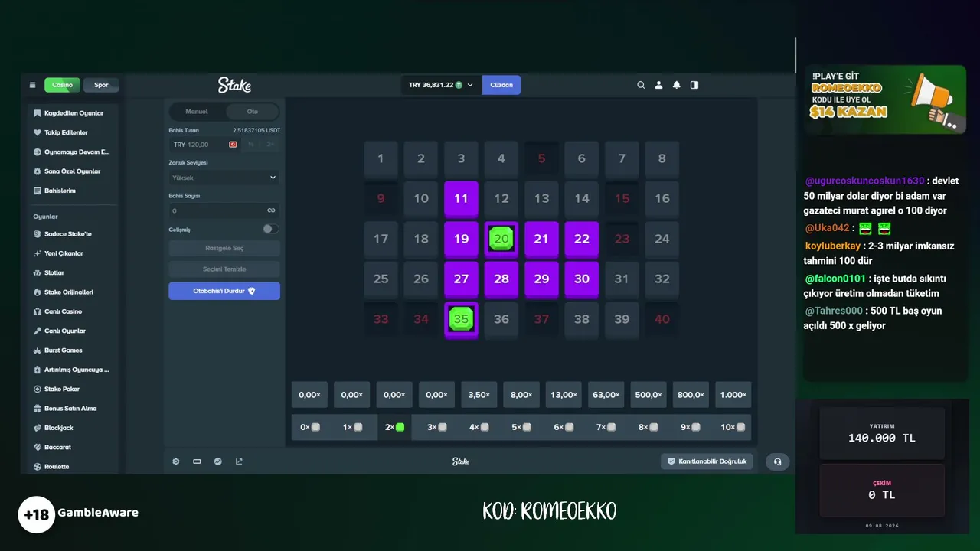Image resolution: width=980 pixels, height=551 pixels.
Task: Click the Cüzdan wallet button
Action: point(501,85)
